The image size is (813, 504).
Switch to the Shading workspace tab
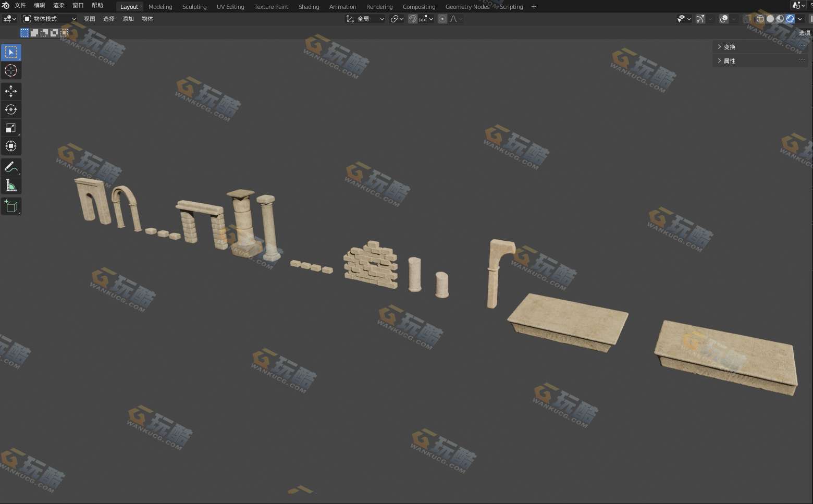(309, 7)
